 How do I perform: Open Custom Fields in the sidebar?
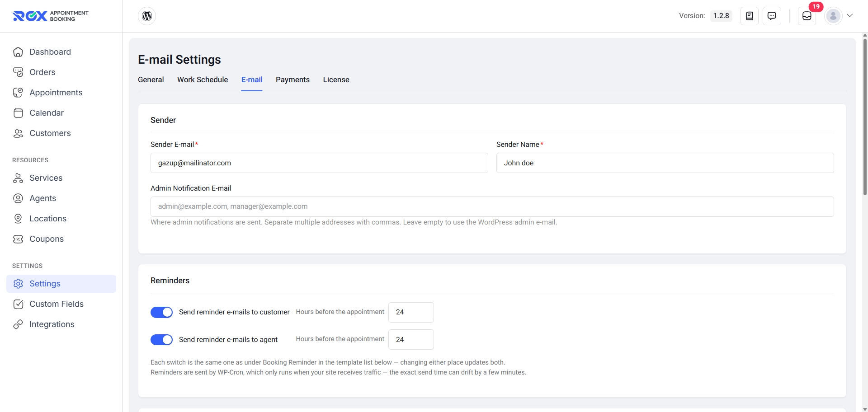coord(61,304)
